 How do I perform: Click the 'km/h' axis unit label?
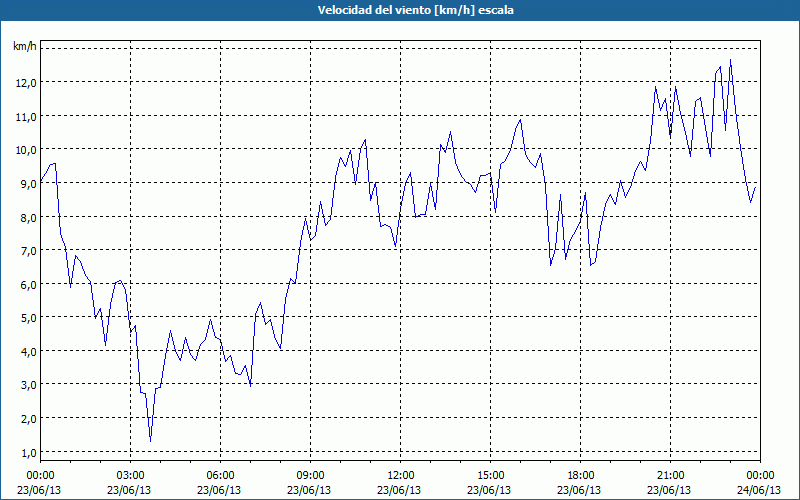point(24,46)
